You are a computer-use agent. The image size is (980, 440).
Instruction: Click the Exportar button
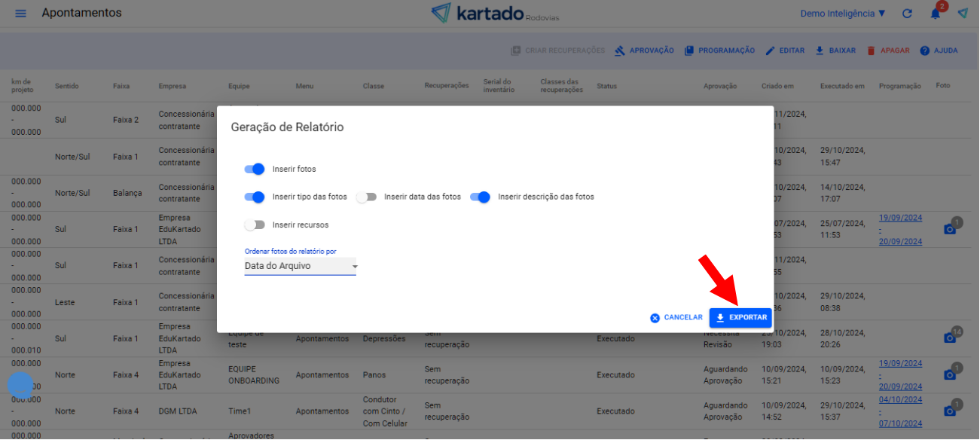[x=740, y=318]
